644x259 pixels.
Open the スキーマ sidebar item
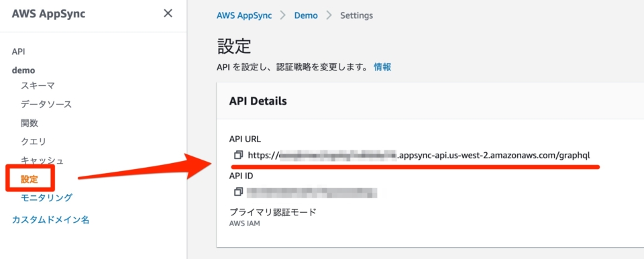point(38,85)
